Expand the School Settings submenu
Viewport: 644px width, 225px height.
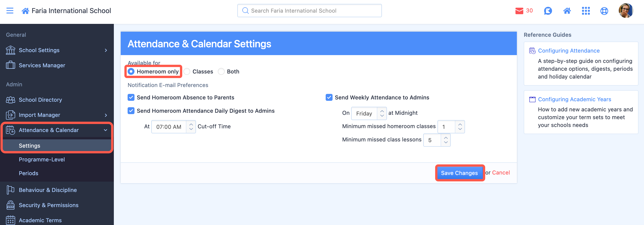tap(106, 50)
